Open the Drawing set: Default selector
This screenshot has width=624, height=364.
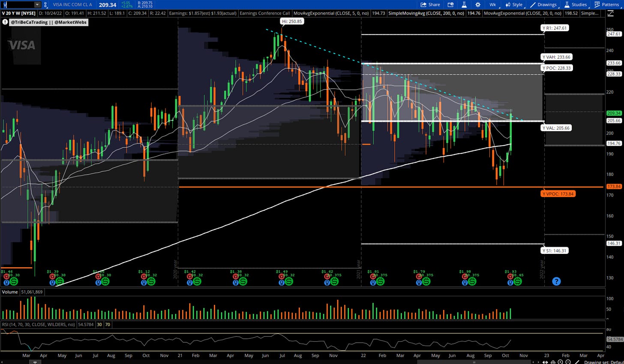[x=604, y=362]
